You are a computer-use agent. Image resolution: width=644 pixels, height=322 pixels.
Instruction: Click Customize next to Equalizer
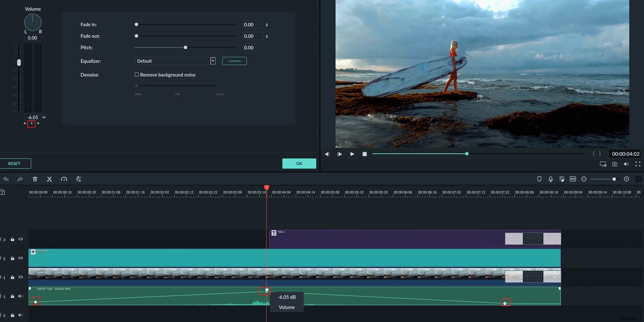click(x=234, y=61)
